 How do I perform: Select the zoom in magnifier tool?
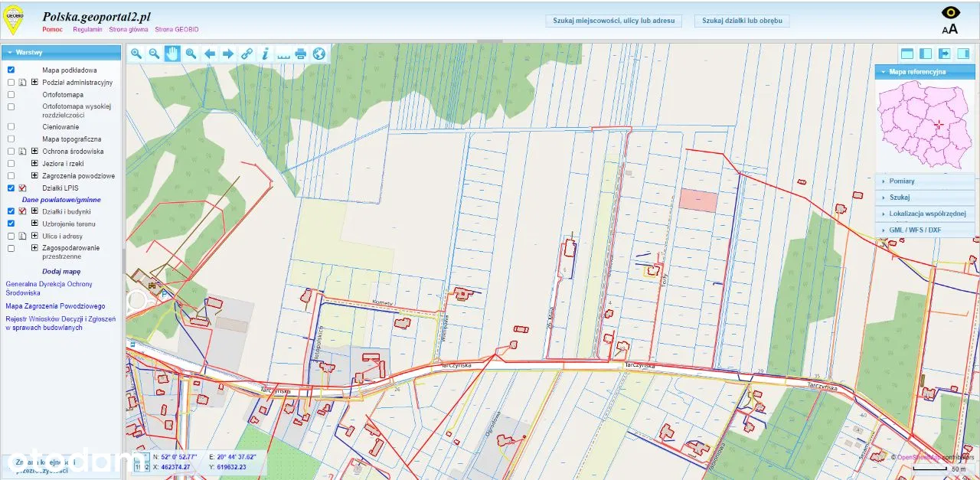pos(136,54)
